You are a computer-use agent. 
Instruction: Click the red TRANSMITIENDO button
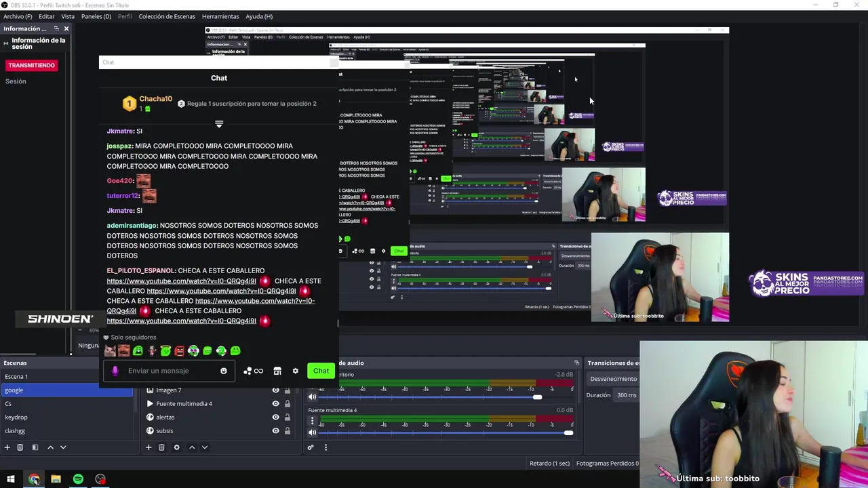click(x=32, y=65)
